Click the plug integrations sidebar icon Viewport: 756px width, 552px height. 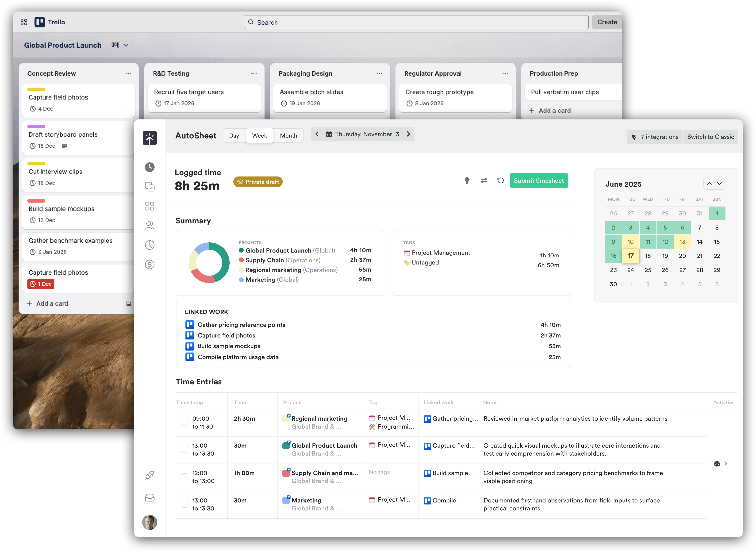tap(149, 475)
